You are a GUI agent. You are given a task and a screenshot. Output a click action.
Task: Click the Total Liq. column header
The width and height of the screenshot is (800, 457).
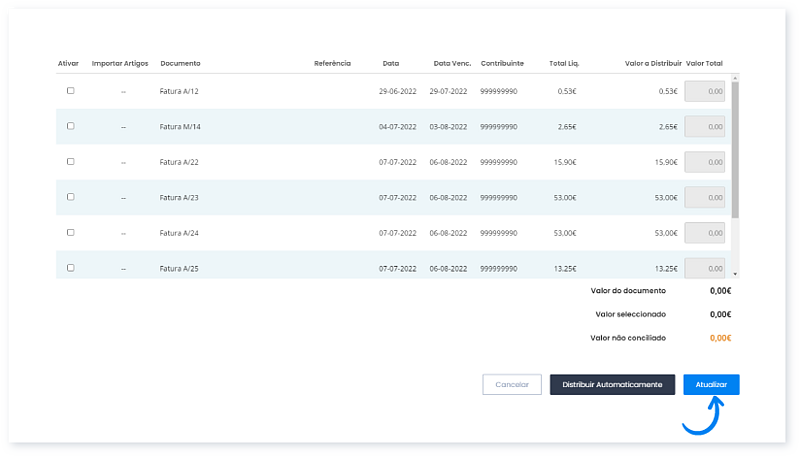(x=565, y=63)
